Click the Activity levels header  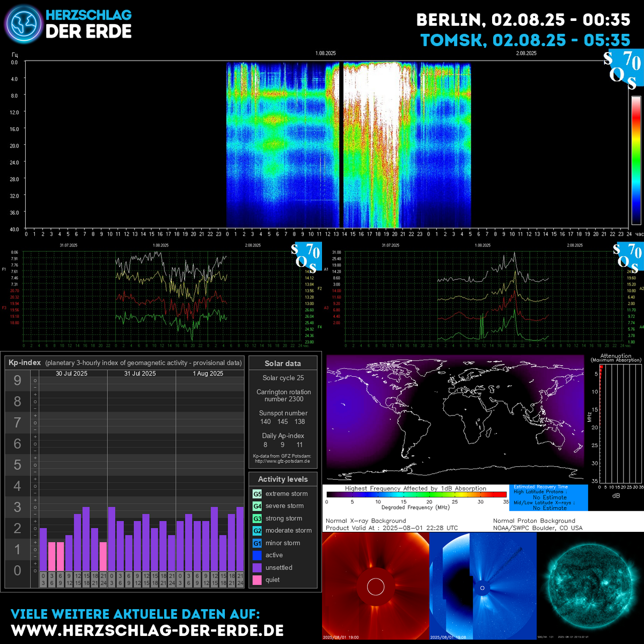click(x=283, y=479)
